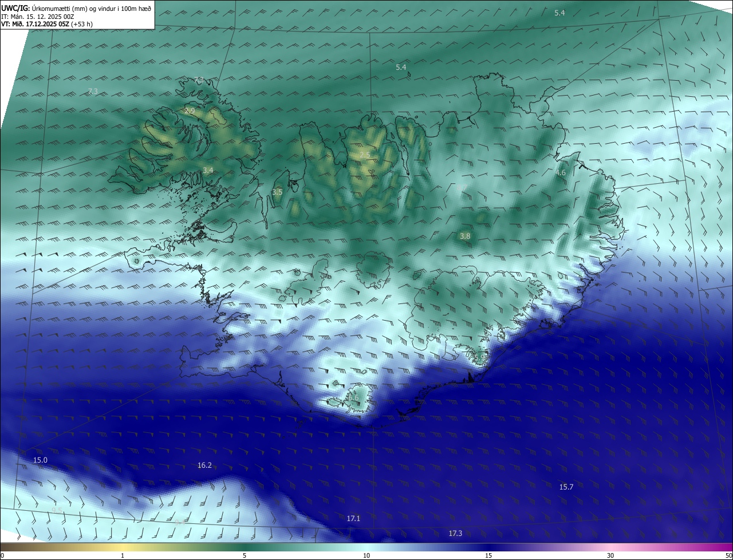Select the 3.4 precipitation value label

coord(208,170)
